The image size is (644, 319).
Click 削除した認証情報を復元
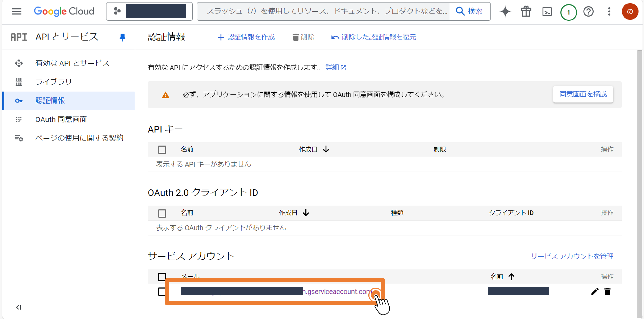374,37
